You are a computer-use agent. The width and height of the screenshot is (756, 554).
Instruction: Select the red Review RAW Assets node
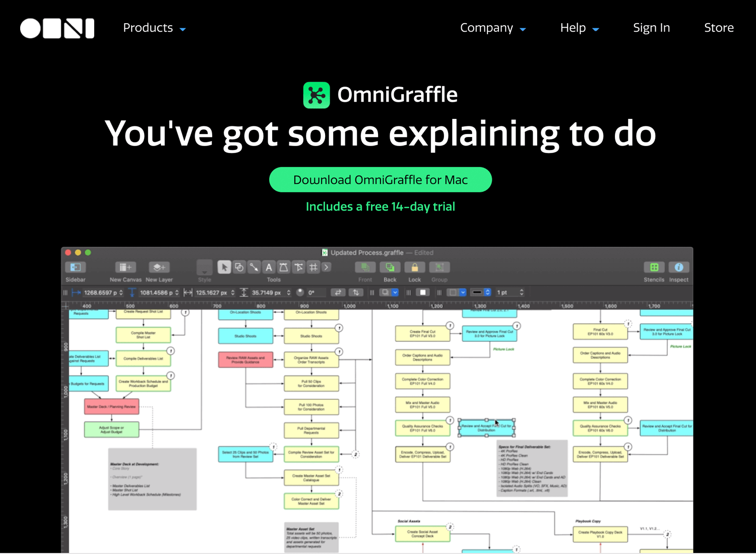coord(245,360)
